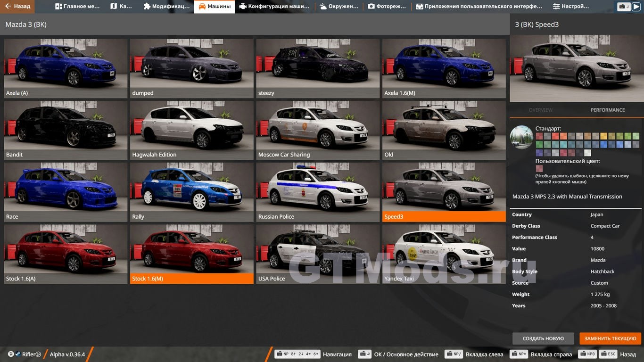Click the ЗАМЕНИТЬ ТЕКУЩУЮ button

click(x=611, y=338)
